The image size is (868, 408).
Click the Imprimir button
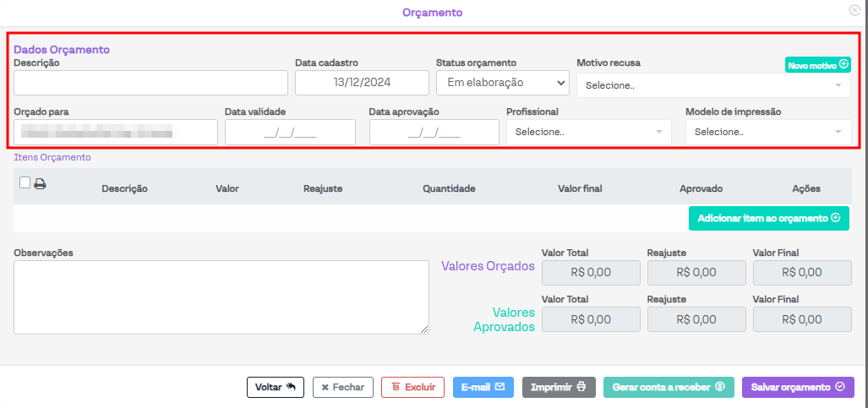click(x=559, y=387)
